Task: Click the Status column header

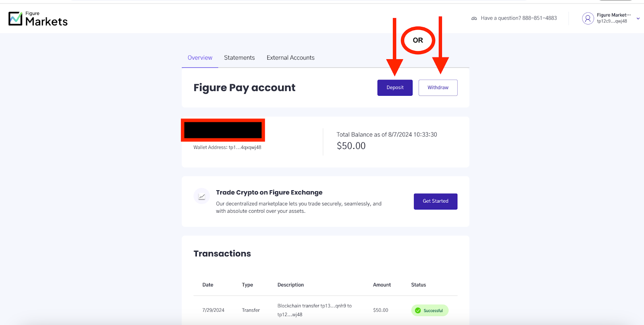Action: 419,285
